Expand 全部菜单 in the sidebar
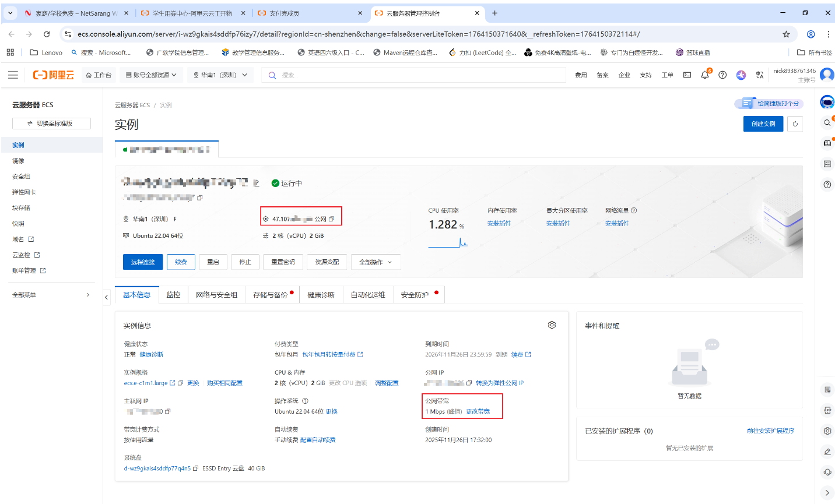This screenshot has width=835, height=504. (x=51, y=295)
